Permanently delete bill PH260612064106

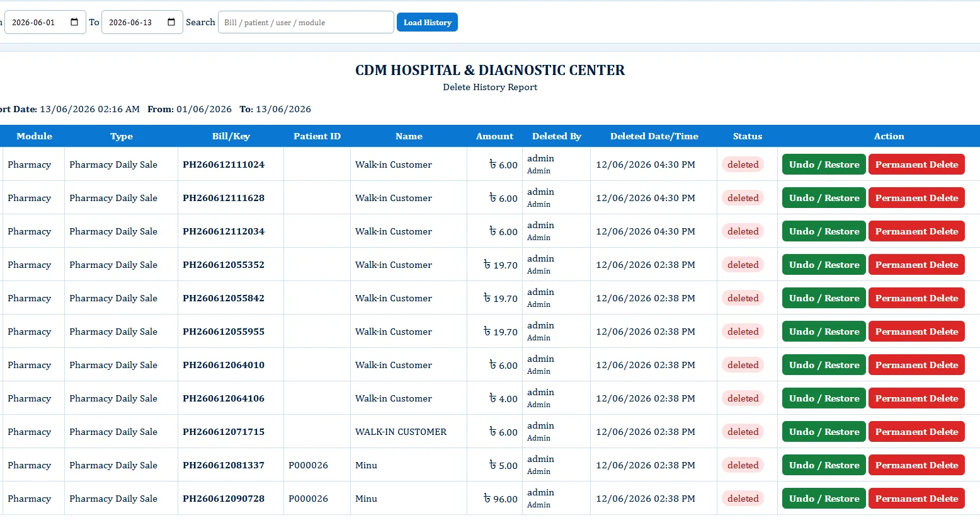(916, 398)
